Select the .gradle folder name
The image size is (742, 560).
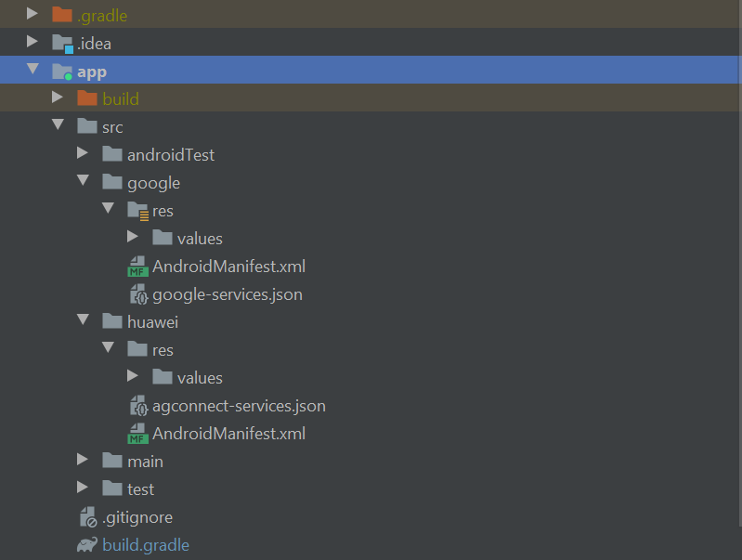pos(102,16)
